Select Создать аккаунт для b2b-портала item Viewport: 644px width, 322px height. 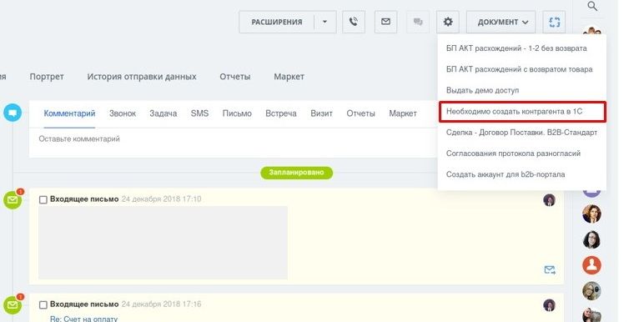[506, 174]
